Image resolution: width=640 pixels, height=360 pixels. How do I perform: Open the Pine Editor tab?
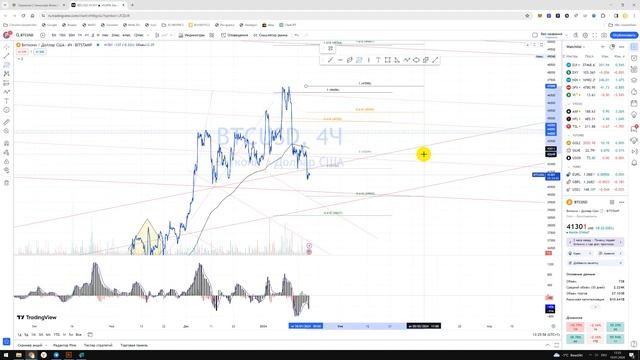64,345
